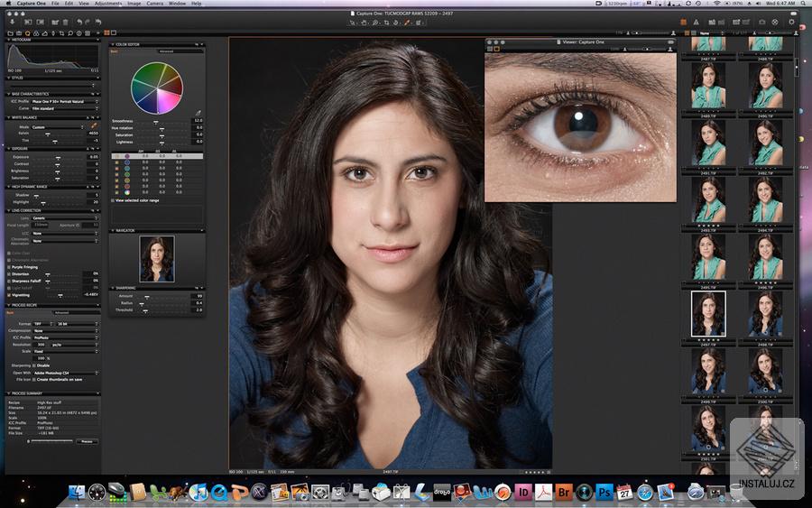Enable View selected color range checkbox

tap(113, 200)
